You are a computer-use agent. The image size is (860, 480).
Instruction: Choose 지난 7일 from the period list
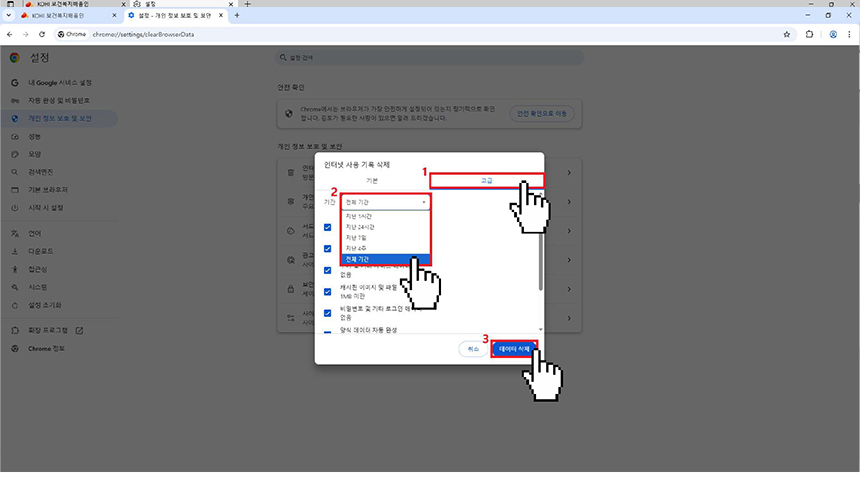click(386, 238)
